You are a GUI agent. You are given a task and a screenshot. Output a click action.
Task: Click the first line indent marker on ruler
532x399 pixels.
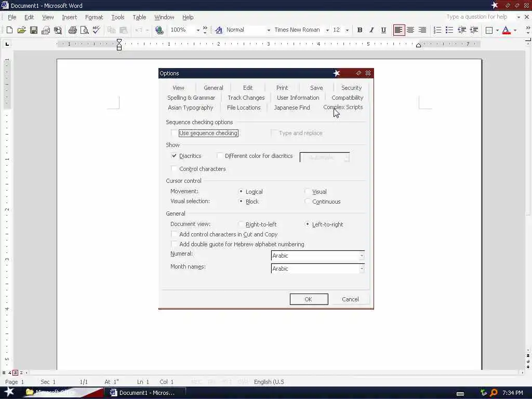[x=119, y=41]
